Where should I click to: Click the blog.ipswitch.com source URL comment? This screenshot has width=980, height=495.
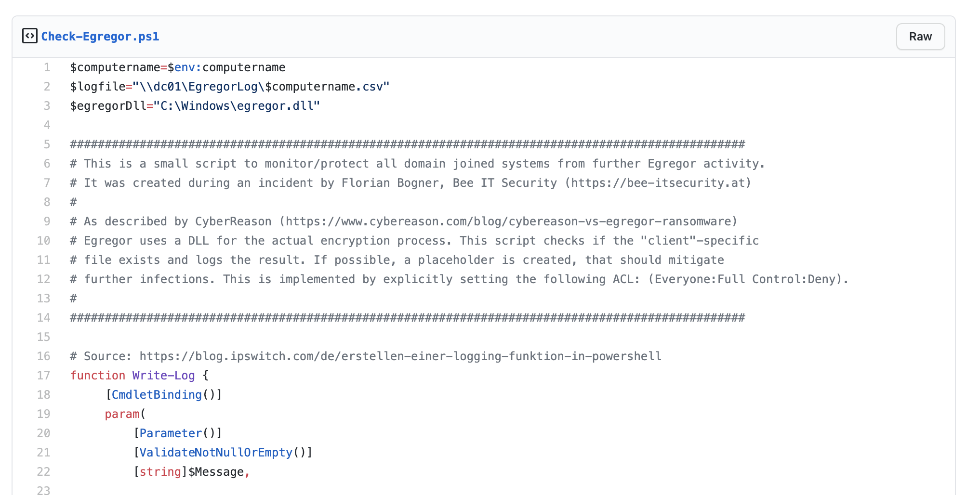click(400, 356)
